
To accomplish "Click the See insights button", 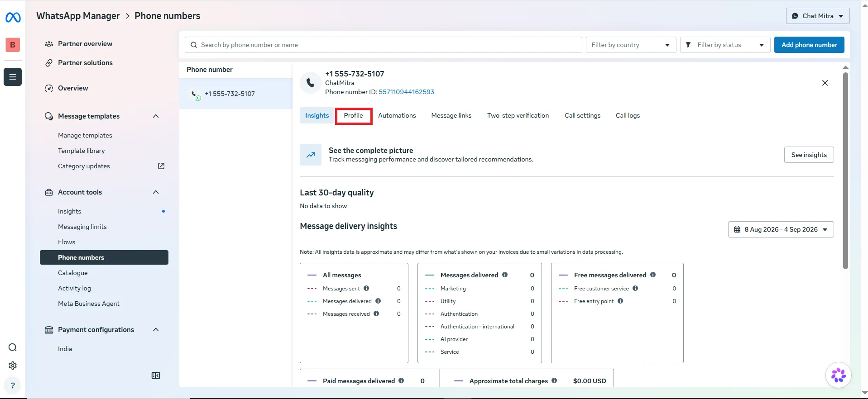I will [x=809, y=155].
